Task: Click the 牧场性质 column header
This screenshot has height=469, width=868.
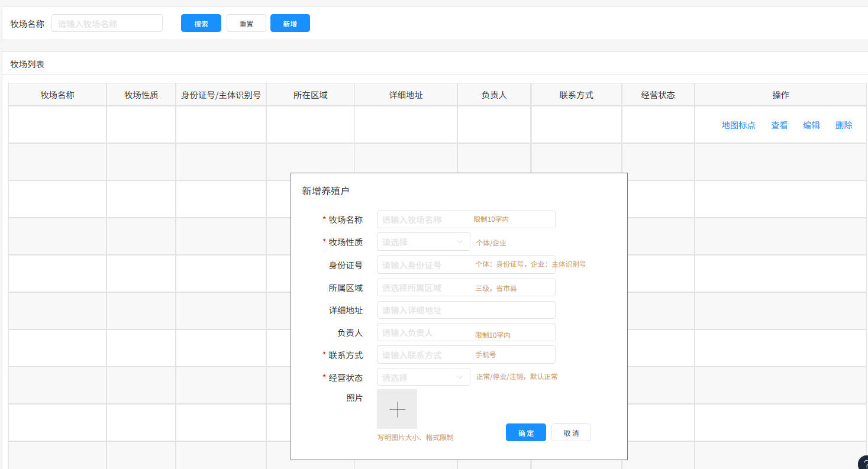Action: (x=141, y=95)
